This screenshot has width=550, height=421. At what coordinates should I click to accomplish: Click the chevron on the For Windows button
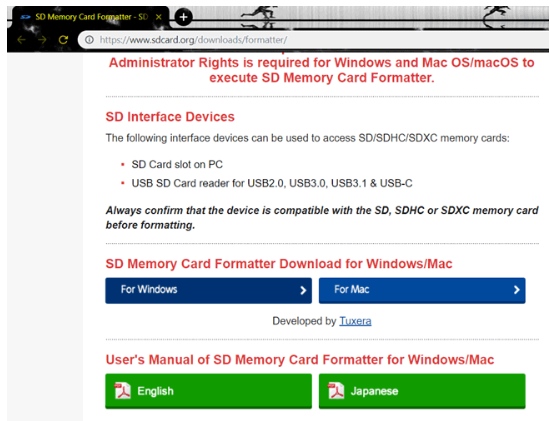pyautogui.click(x=303, y=290)
